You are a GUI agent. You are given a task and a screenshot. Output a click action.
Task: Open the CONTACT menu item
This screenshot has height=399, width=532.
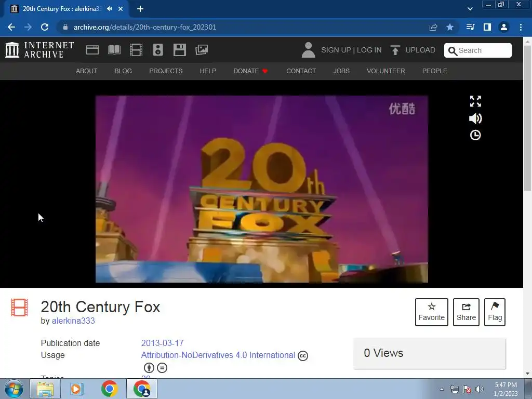[301, 71]
